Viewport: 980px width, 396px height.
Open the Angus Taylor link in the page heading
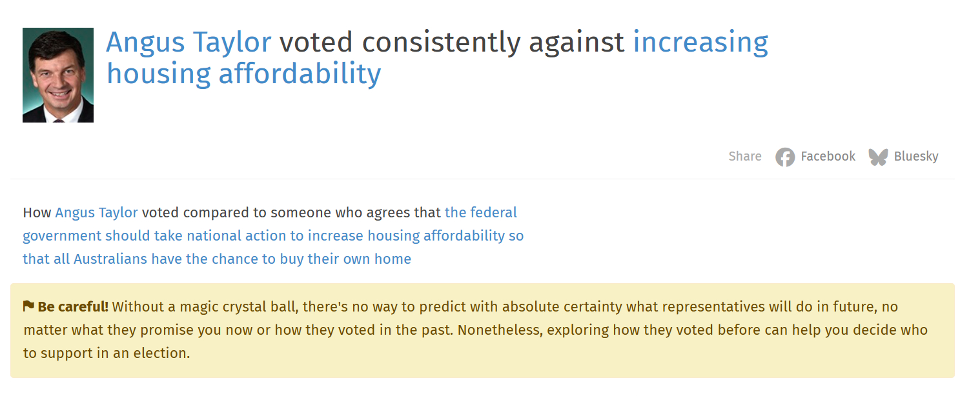tap(189, 43)
